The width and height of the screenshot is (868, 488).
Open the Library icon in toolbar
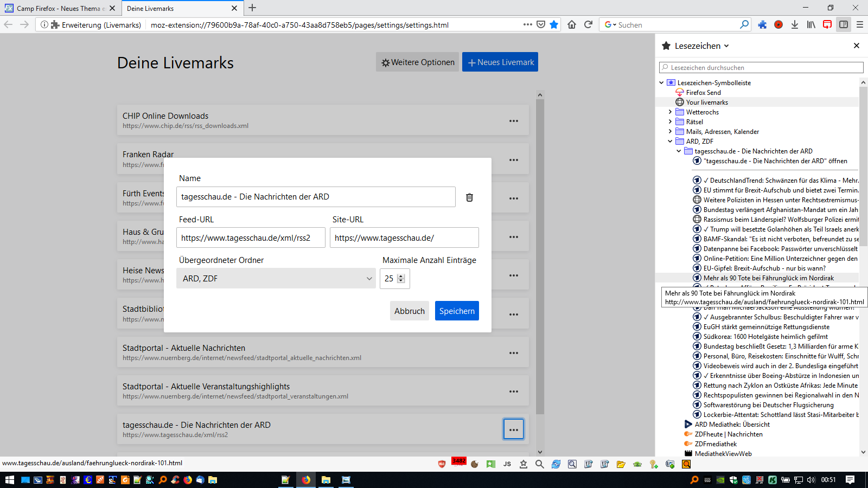pos(811,24)
